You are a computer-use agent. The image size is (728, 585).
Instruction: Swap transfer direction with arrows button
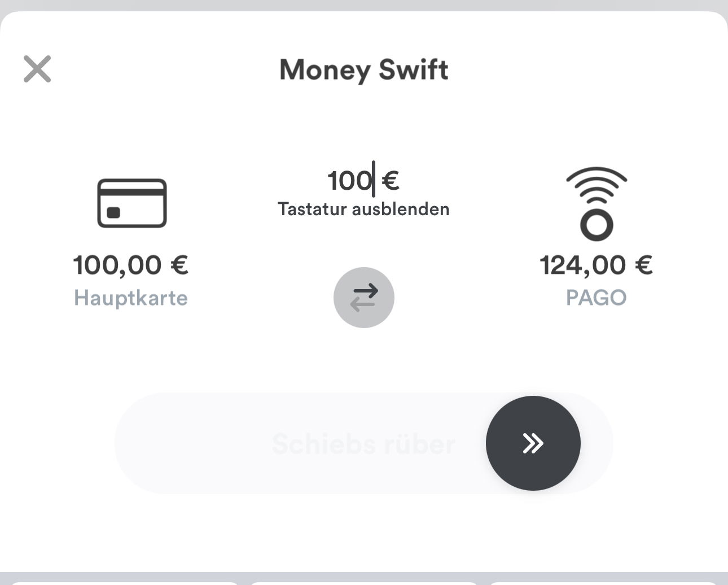[x=364, y=298]
